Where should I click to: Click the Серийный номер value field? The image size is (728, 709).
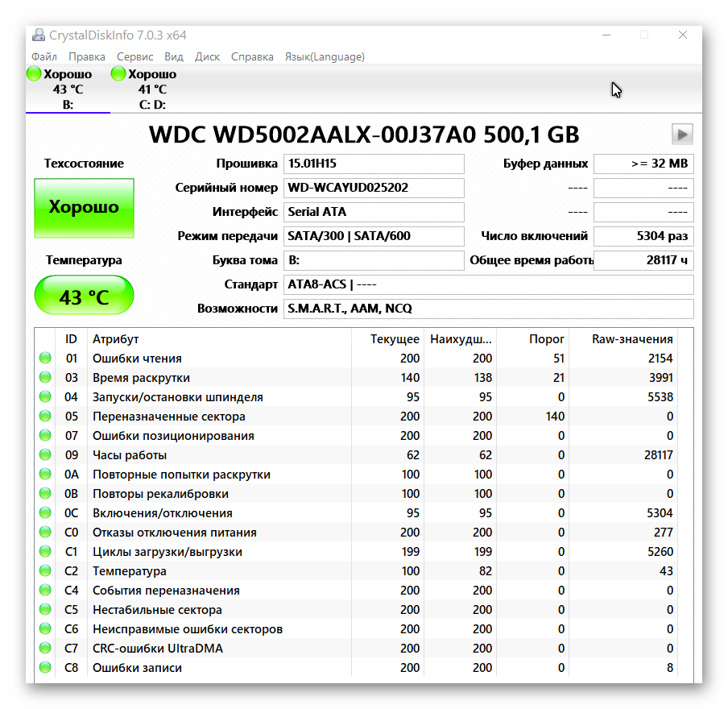click(x=374, y=188)
